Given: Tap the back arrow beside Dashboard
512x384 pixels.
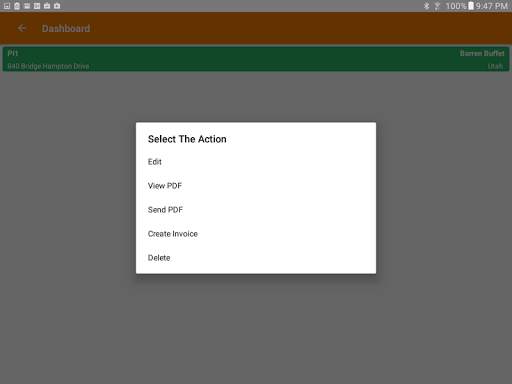Looking at the screenshot, I should click(x=22, y=28).
